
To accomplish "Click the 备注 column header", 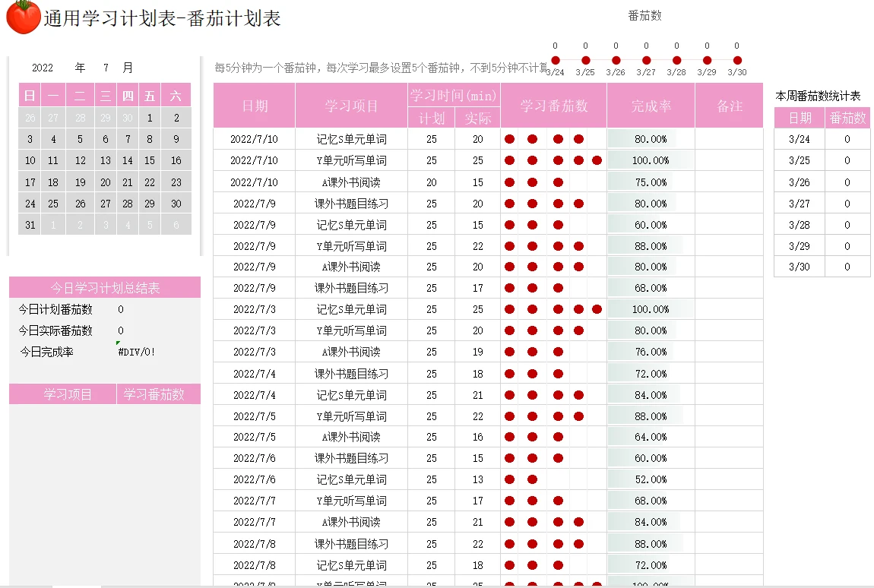I will (730, 106).
